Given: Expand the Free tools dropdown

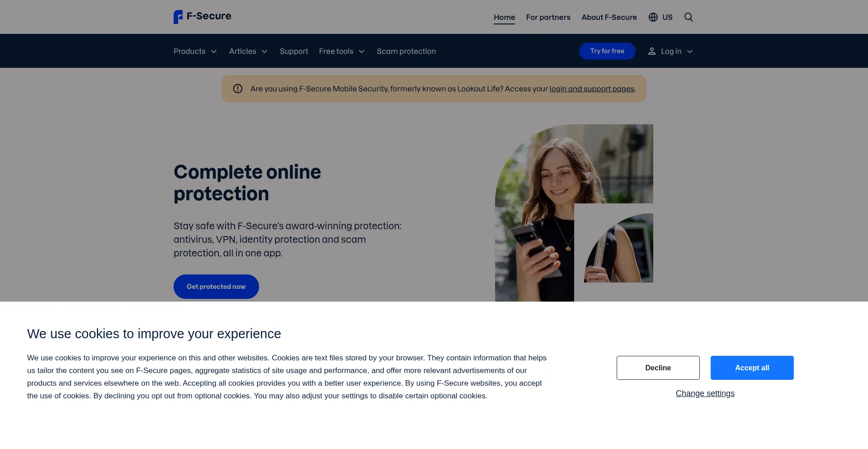Looking at the screenshot, I should tap(342, 51).
